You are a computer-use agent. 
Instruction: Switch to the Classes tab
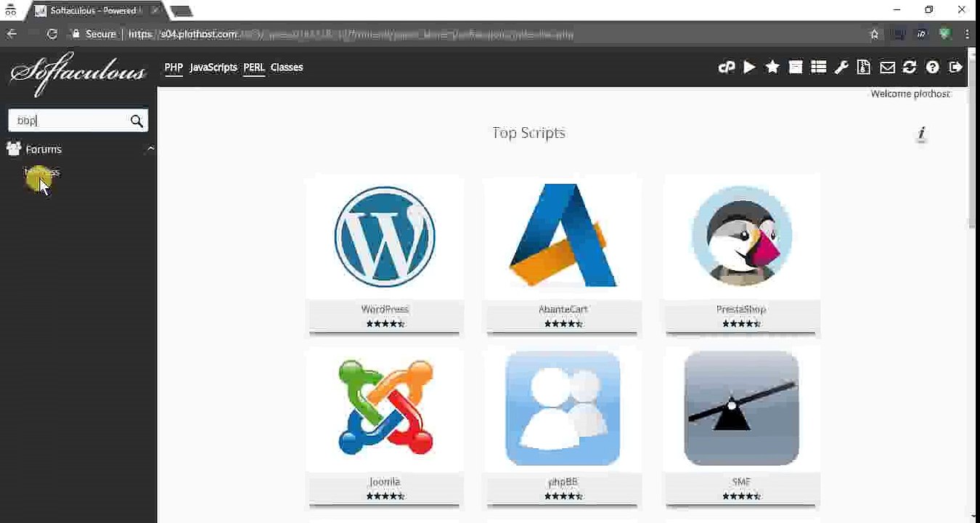pyautogui.click(x=287, y=68)
